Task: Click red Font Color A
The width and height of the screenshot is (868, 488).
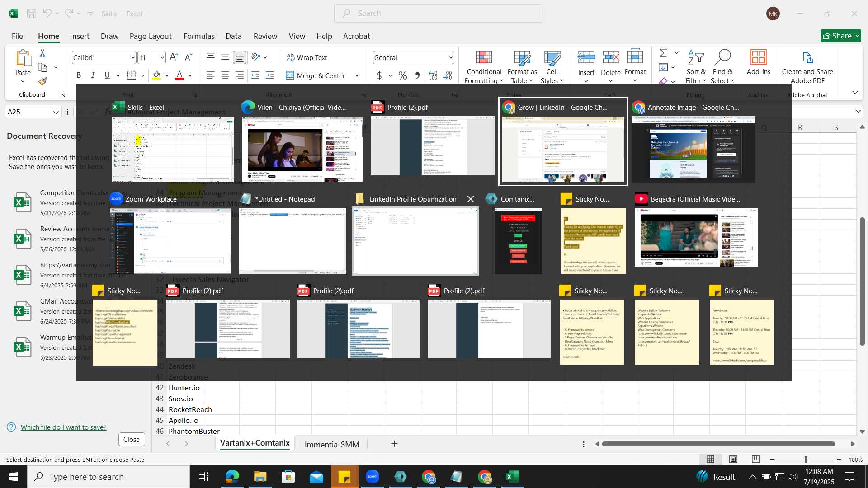Action: (179, 75)
